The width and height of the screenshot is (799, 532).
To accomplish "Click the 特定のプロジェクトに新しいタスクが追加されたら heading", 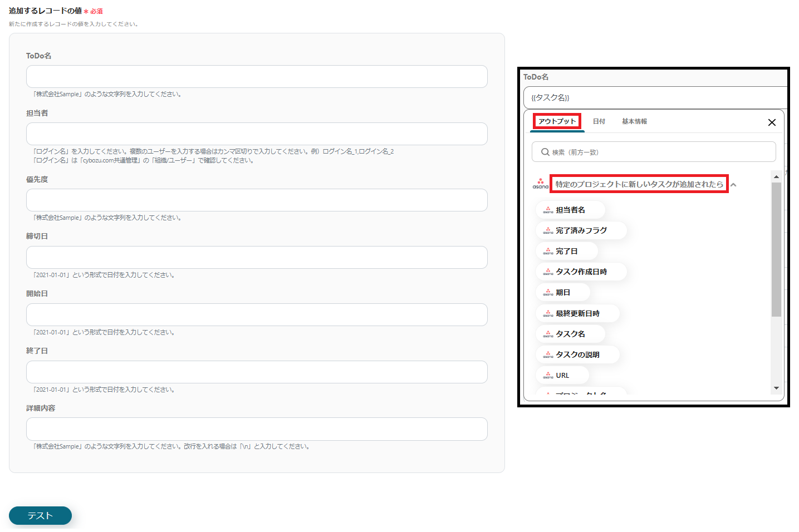I will tap(639, 184).
